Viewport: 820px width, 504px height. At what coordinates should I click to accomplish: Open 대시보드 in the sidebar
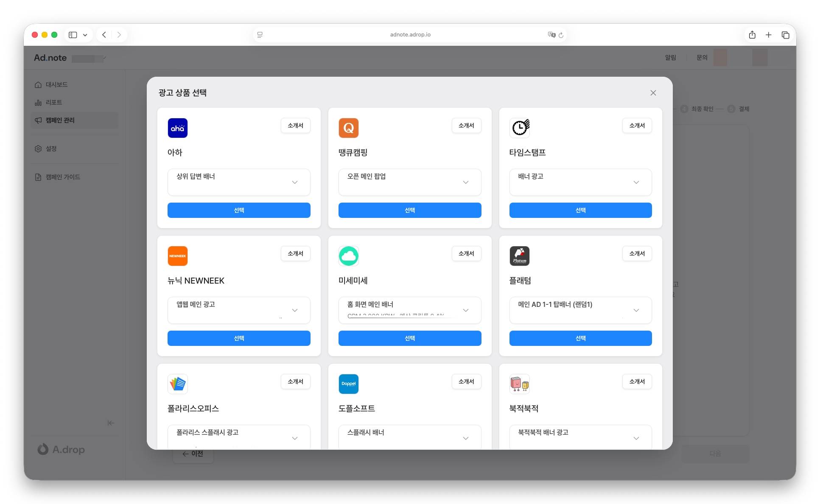[x=56, y=85]
